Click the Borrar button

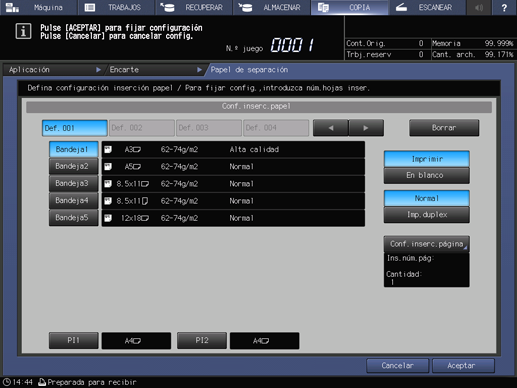(x=444, y=128)
